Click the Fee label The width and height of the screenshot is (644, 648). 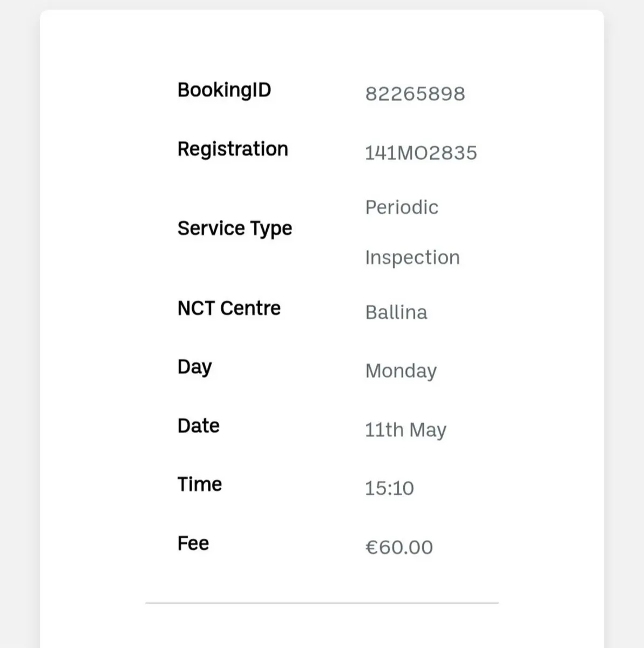(193, 543)
